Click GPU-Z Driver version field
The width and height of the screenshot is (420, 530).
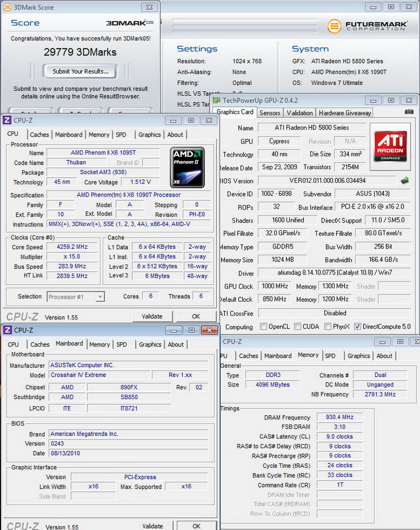pyautogui.click(x=334, y=273)
